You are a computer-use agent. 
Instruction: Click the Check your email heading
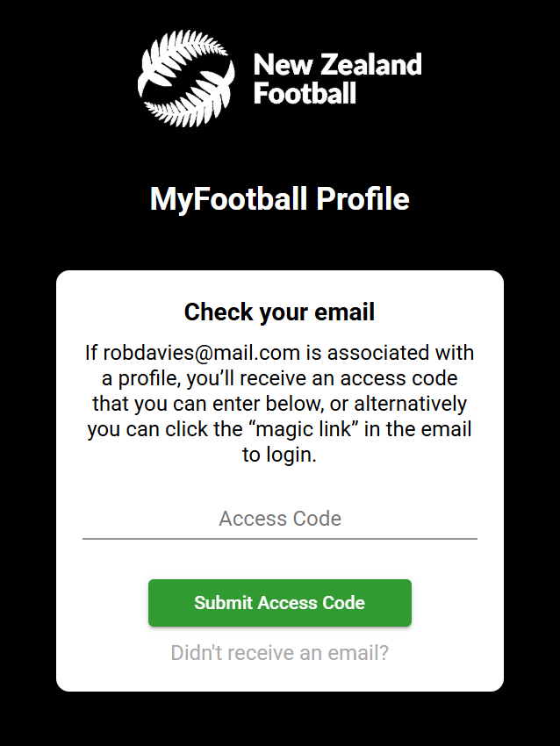coord(280,312)
